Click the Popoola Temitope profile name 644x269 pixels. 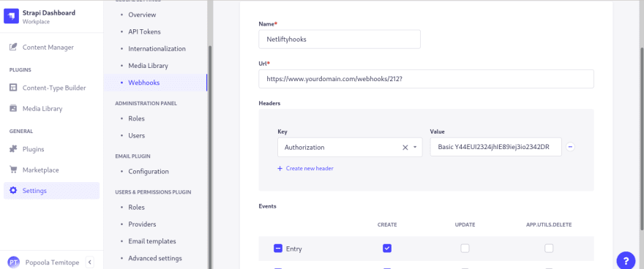pos(52,262)
